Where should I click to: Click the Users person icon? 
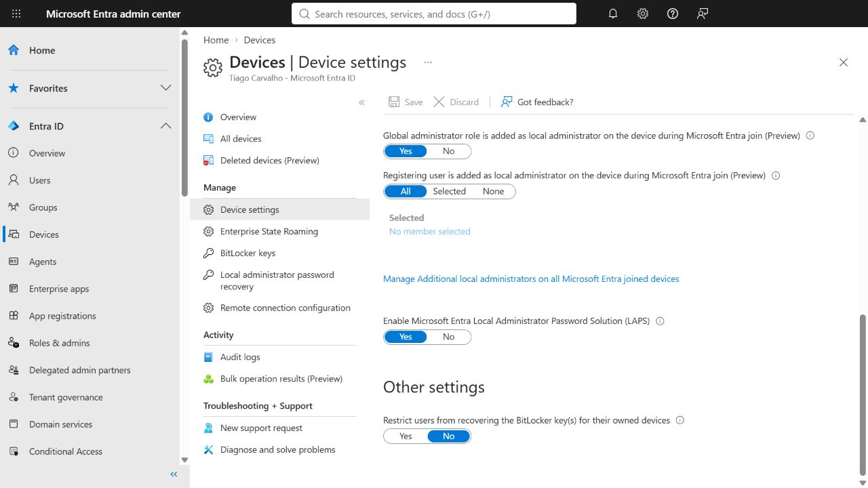coord(14,180)
